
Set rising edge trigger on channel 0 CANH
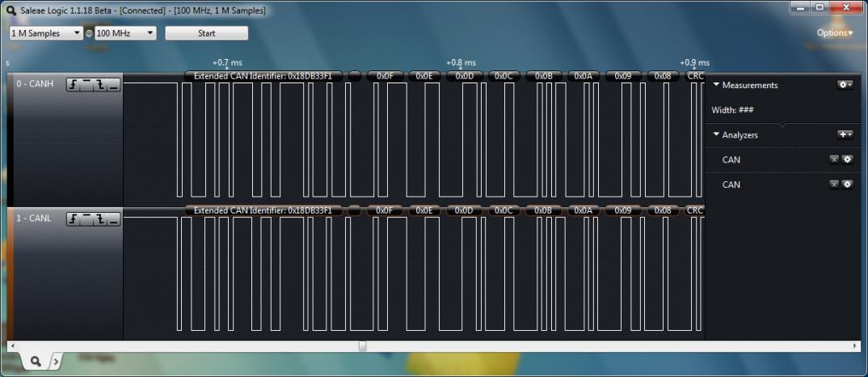73,86
